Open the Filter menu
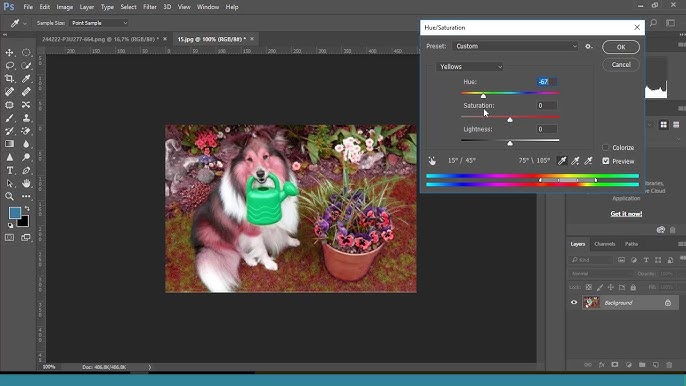 tap(150, 7)
